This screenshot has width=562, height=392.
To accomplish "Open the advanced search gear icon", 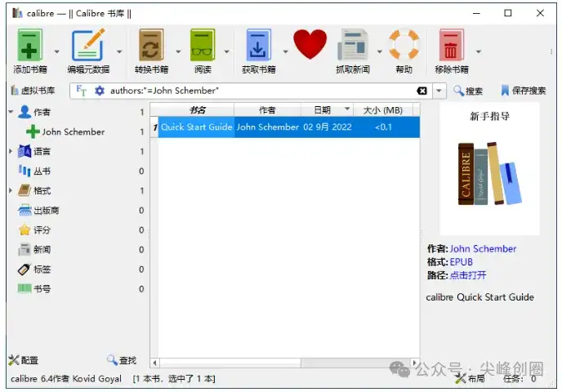I will pyautogui.click(x=100, y=91).
